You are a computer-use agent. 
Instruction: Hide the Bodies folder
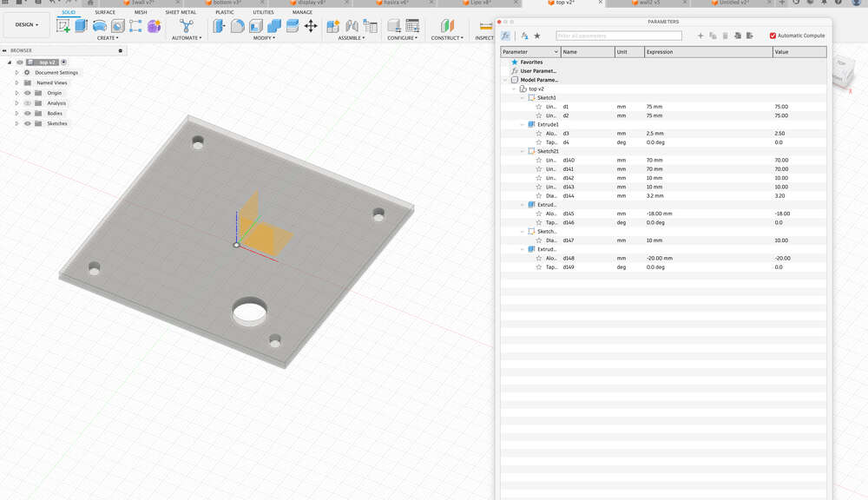click(27, 113)
